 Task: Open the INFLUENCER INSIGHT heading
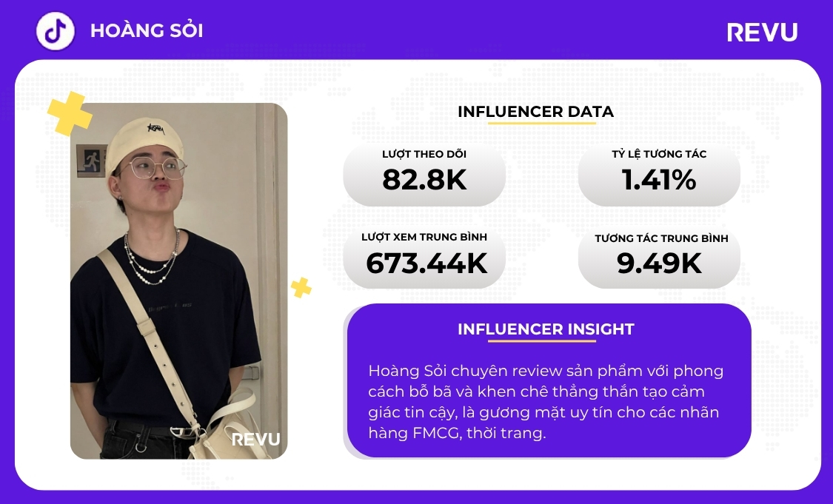point(546,329)
